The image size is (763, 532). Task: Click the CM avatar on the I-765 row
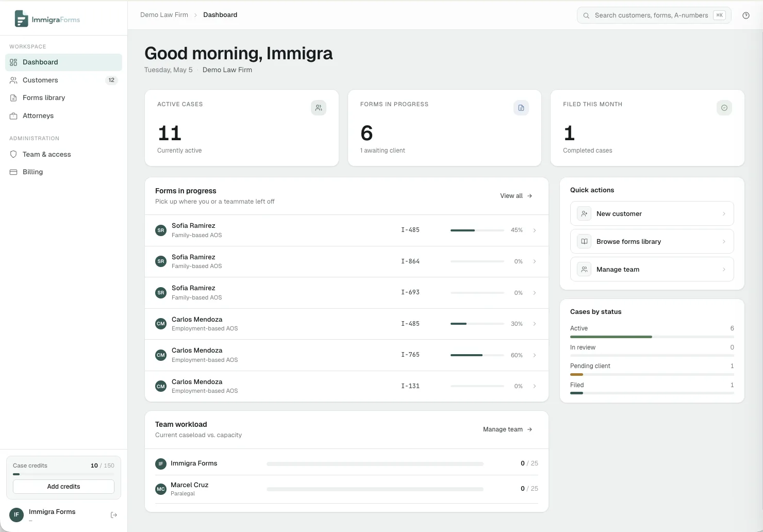tap(161, 355)
